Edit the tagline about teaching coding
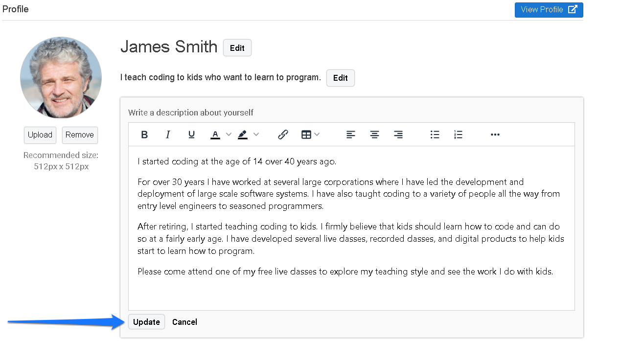Image resolution: width=644 pixels, height=341 pixels. pos(341,78)
